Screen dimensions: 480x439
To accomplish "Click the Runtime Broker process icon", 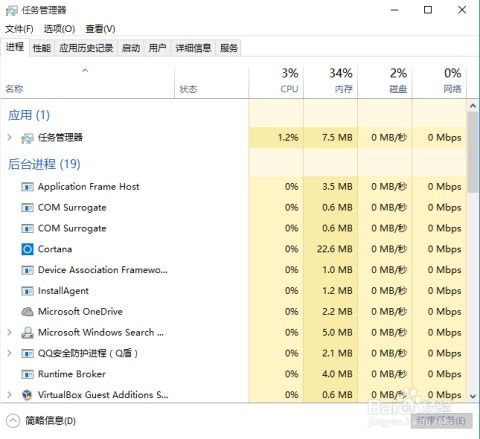I will [27, 374].
